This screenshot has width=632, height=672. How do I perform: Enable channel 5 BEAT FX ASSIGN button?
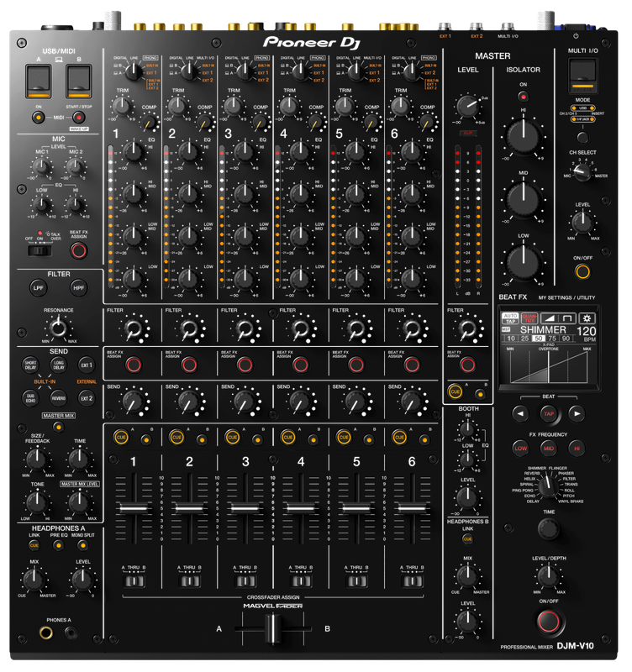pyautogui.click(x=355, y=365)
